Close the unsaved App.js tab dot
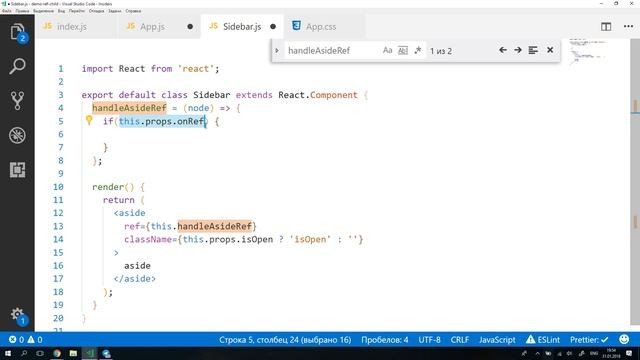 [190, 27]
